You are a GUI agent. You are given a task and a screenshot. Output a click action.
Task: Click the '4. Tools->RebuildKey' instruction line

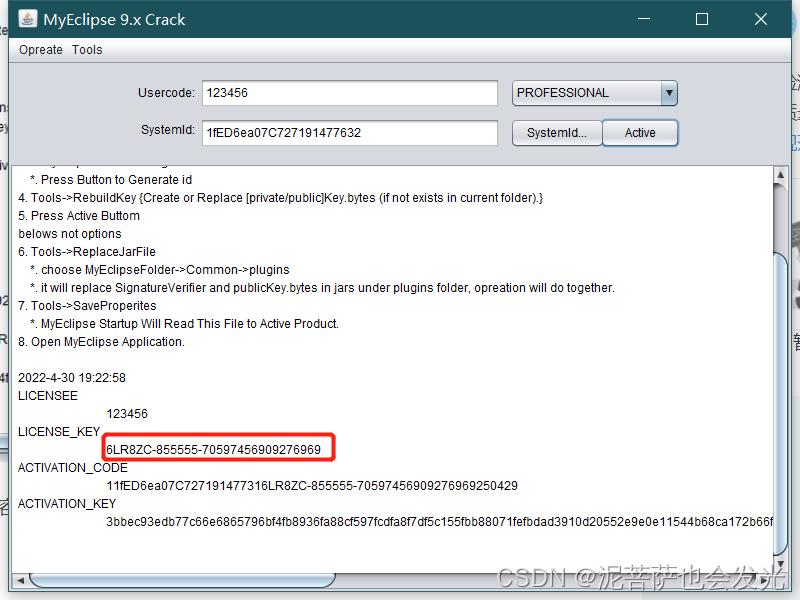(281, 198)
